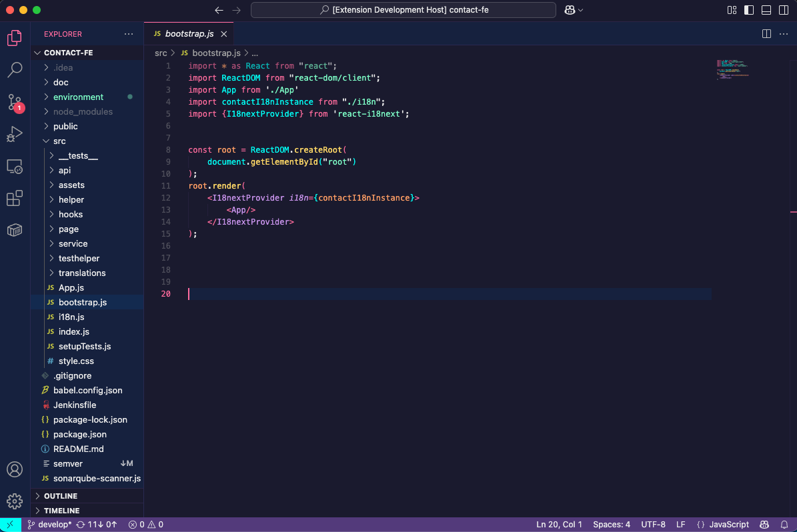
Task: Open the Manage gear menu
Action: pos(15,501)
